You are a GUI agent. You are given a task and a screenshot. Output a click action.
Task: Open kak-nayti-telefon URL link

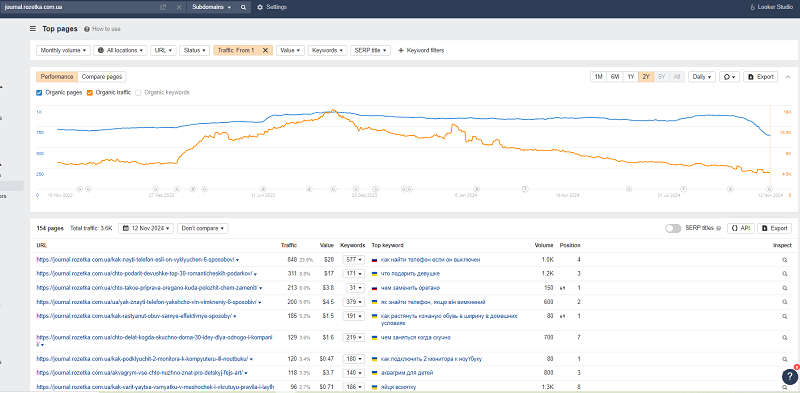(x=135, y=260)
